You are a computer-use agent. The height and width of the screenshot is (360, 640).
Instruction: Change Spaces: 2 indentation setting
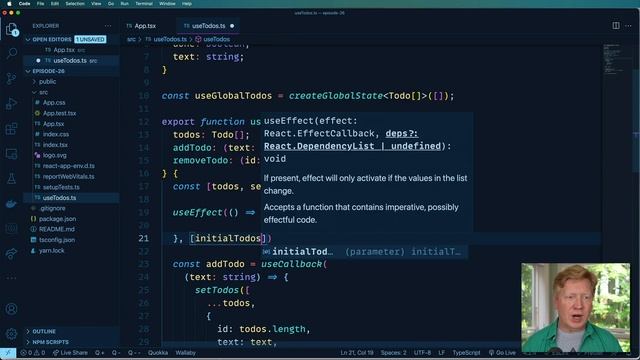point(393,353)
